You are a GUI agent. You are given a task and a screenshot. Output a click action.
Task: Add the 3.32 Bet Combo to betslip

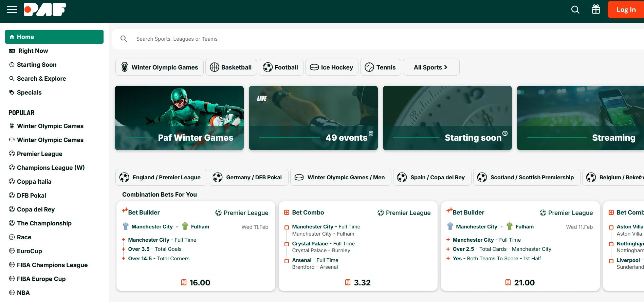coord(358,282)
